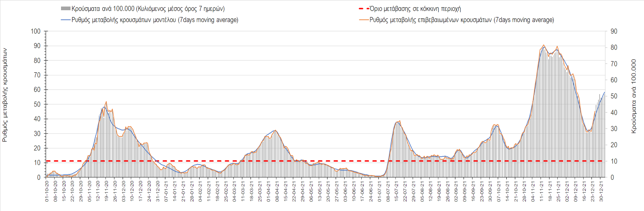
Task: Select legend entry 'Ρυθμός μεταβολής επιβεβαιωμένων κρουσμάτων'
Action: click(x=462, y=20)
